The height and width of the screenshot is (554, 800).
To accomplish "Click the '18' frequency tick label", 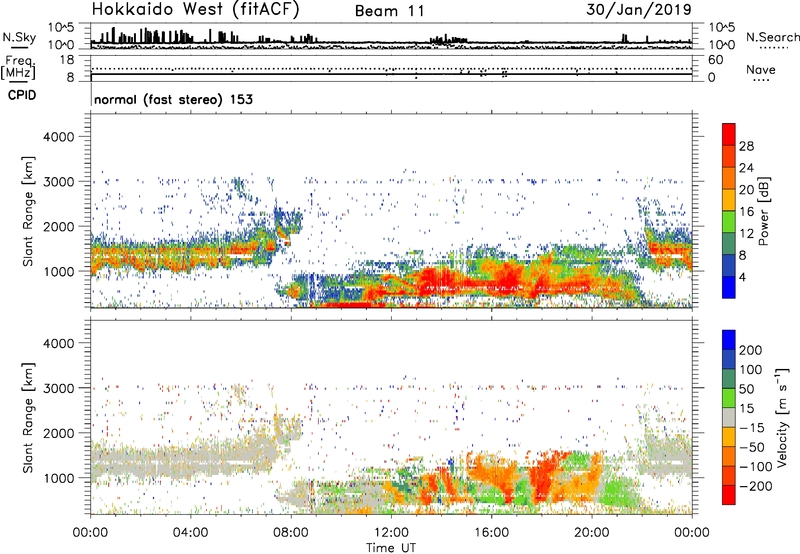I will (67, 60).
